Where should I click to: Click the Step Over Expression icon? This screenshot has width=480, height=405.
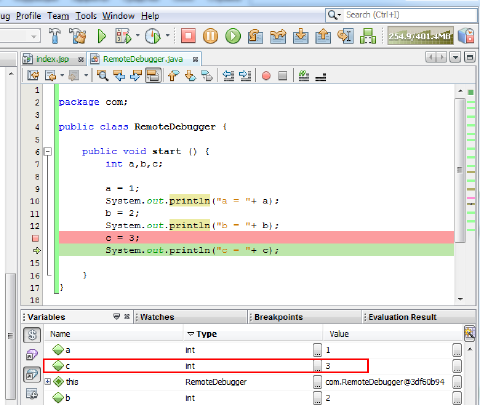(278, 36)
